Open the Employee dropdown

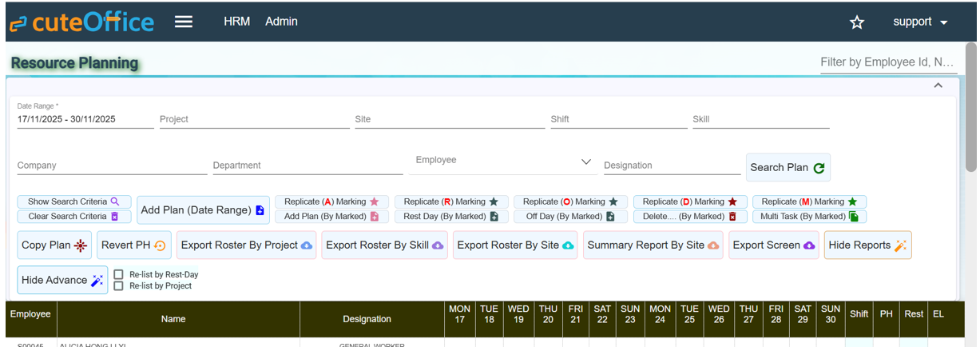[x=586, y=162]
